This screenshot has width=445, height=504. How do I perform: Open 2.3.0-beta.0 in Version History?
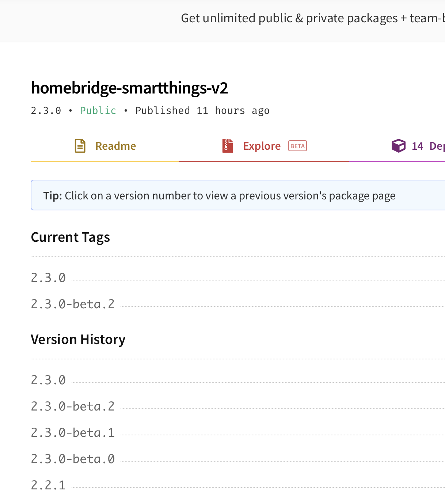tap(72, 459)
